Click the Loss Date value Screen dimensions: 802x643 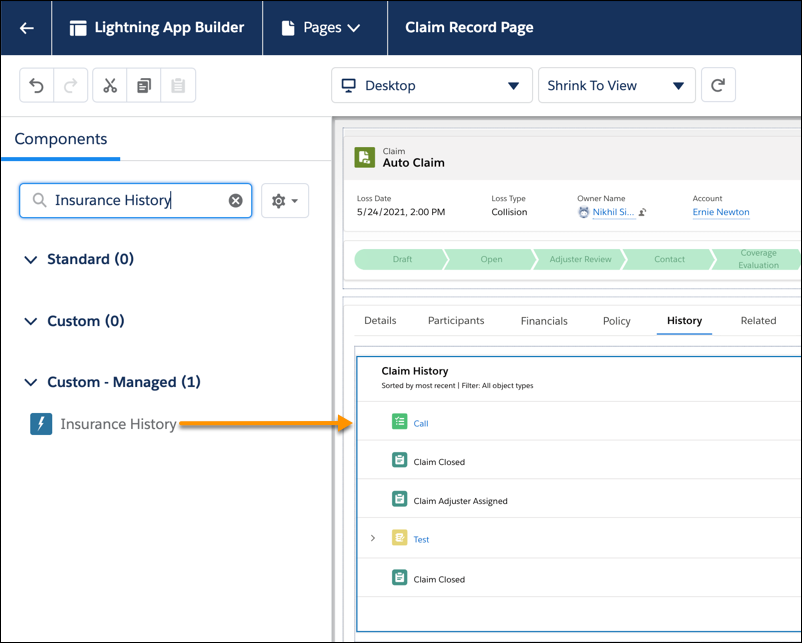coord(401,212)
